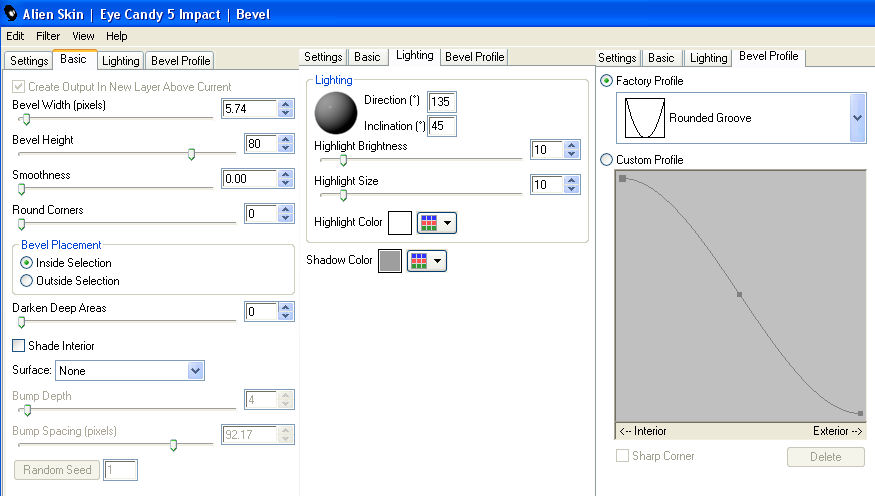Click the white Highlight Color swatch
This screenshot has height=496, width=875.
(400, 223)
